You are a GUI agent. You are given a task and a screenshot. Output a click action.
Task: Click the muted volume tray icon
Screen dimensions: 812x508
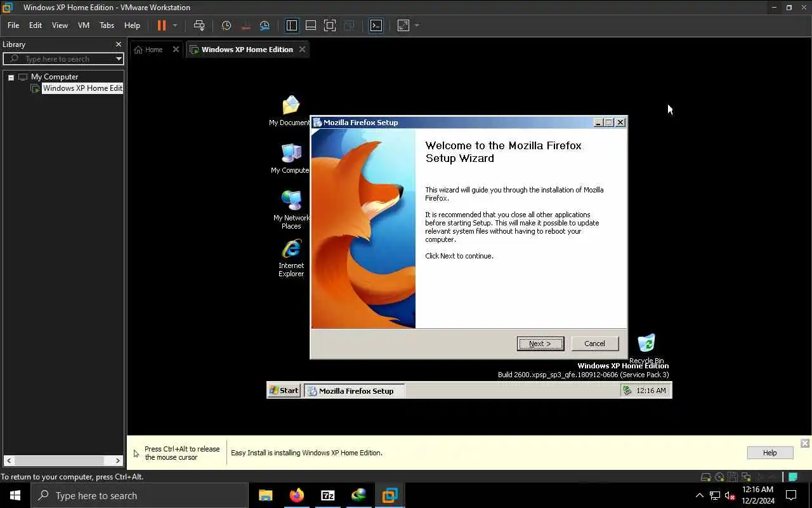click(731, 495)
